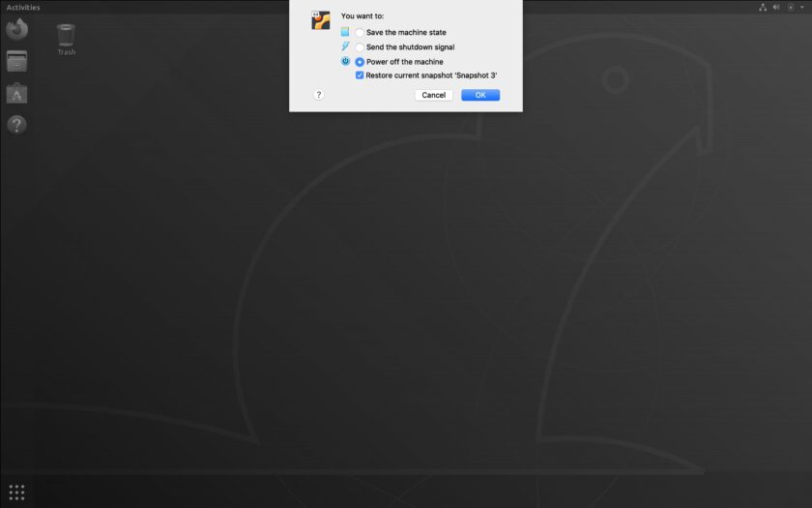
Task: Choose Send the shutdown signal option
Action: tap(360, 47)
